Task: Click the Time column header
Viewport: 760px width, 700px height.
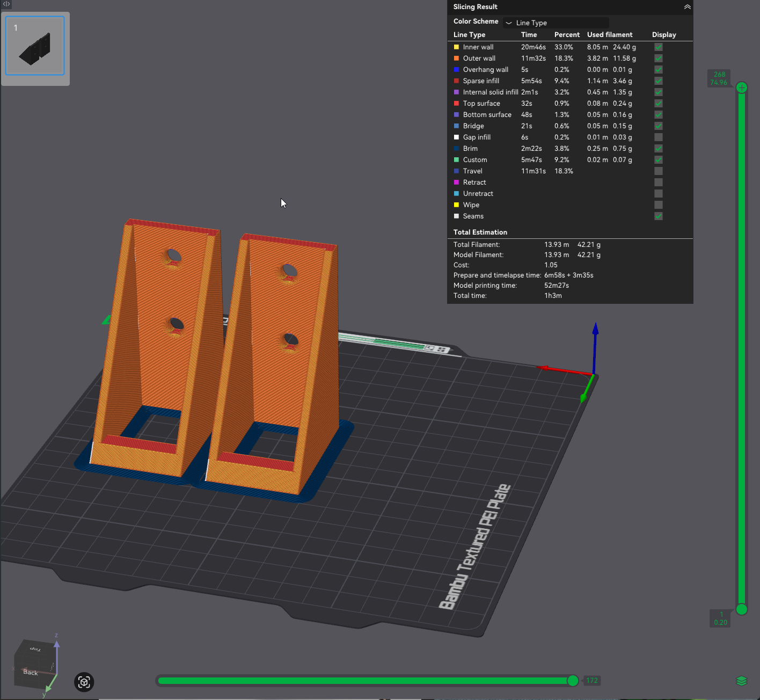Action: click(x=529, y=35)
